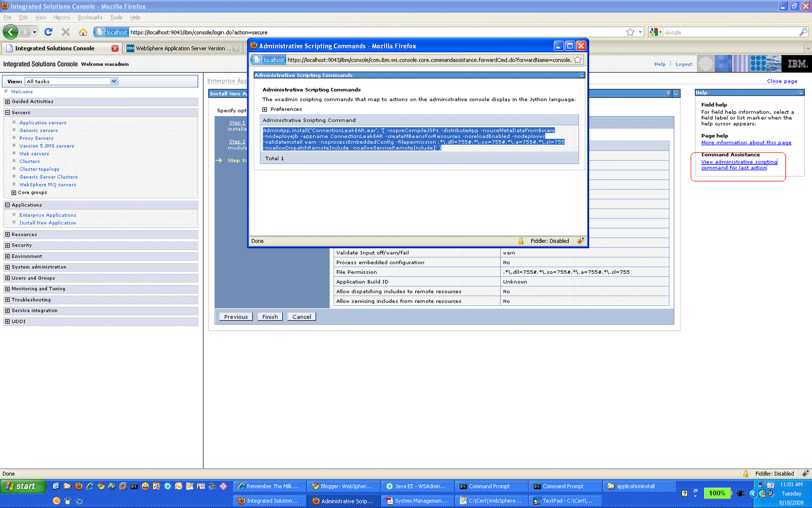Click the 100% battery indicator in tray
Screen dimensions: 812x508
(717, 493)
